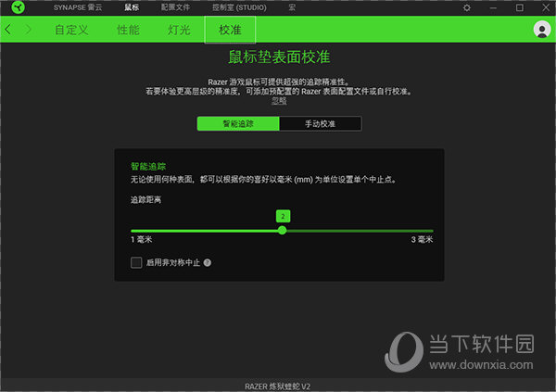Image resolution: width=556 pixels, height=392 pixels.
Task: Enable the 启用非对称中止 checkbox
Action: (x=136, y=262)
